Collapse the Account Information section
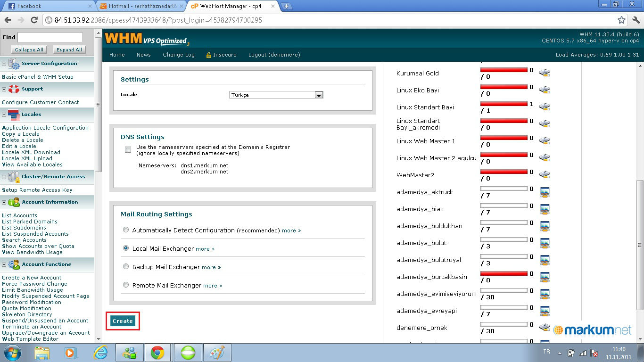This screenshot has height=362, width=644. click(x=4, y=202)
